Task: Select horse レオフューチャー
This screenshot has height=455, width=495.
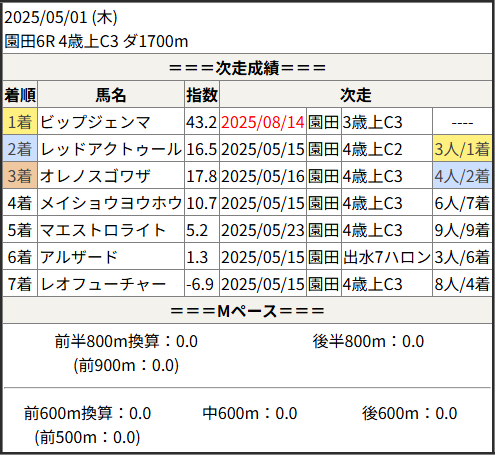Action: [x=103, y=284]
